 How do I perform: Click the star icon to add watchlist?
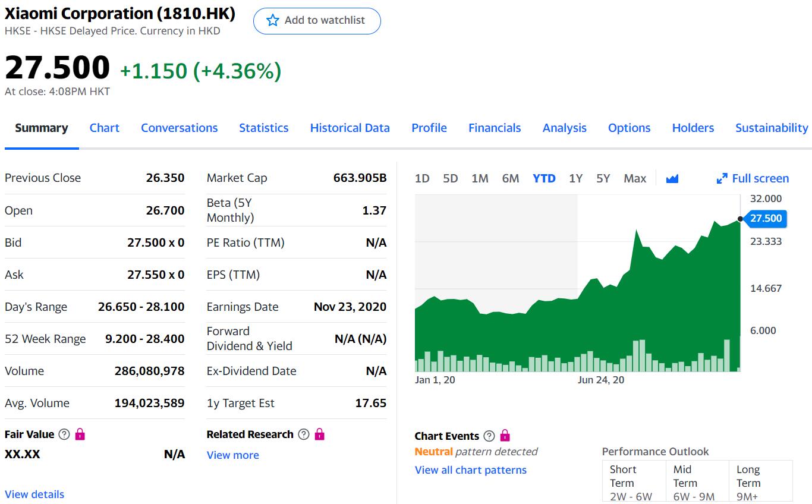click(272, 20)
